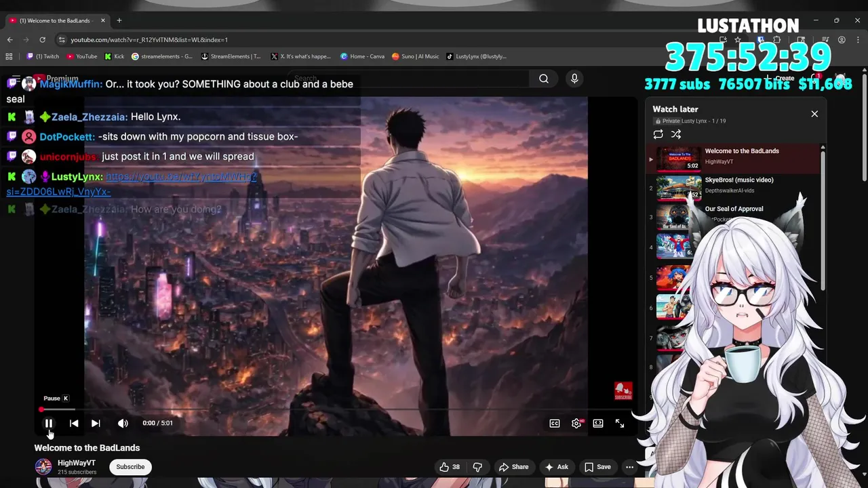Select the Welcome to the BadLands tab
This screenshot has height=488, width=868.
(x=57, y=20)
